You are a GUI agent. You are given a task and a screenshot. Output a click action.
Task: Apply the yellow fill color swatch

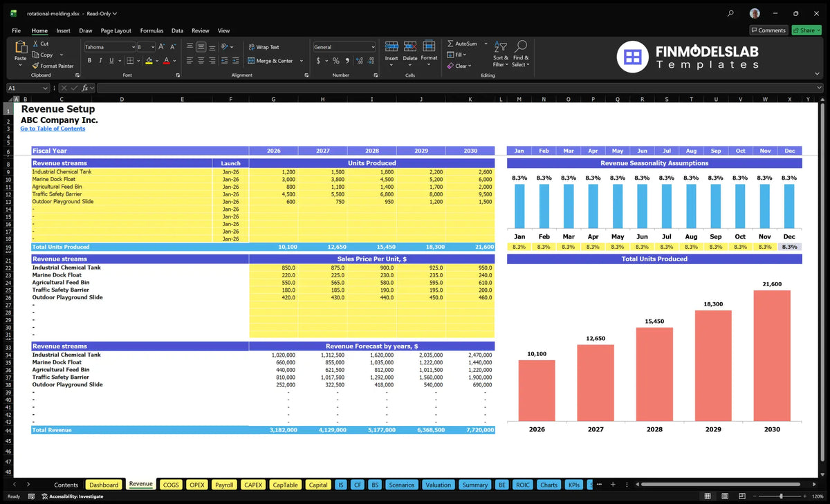coord(148,61)
